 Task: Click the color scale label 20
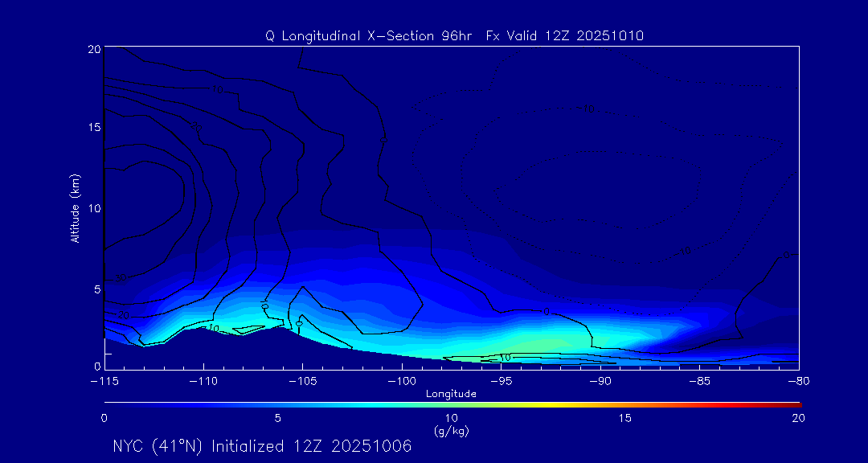(798, 419)
